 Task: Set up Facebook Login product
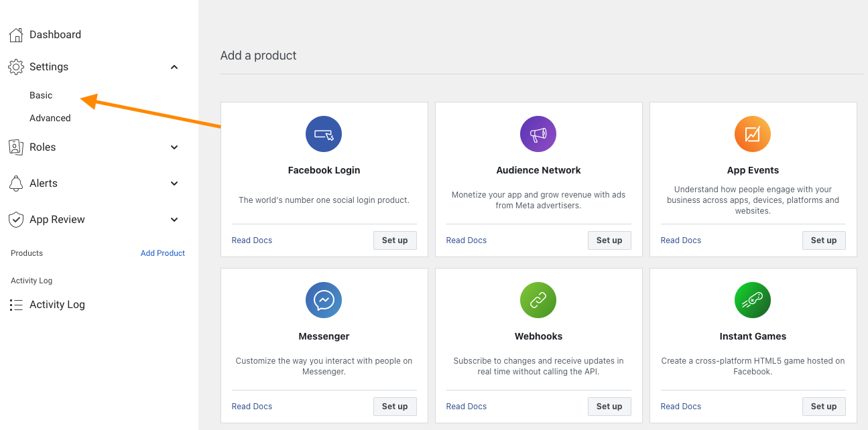click(x=395, y=240)
